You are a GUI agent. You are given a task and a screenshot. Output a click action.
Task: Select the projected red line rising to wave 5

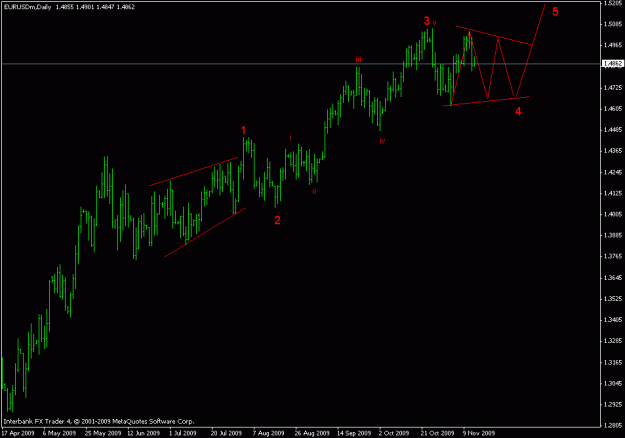tap(531, 50)
